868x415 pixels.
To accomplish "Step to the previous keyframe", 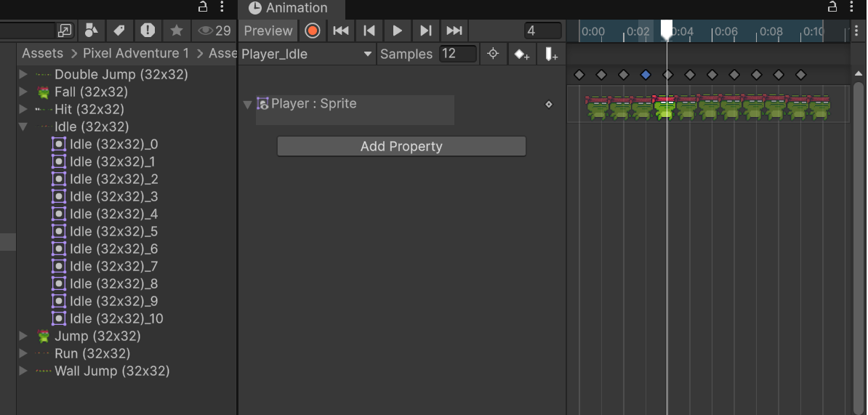I will (x=369, y=31).
